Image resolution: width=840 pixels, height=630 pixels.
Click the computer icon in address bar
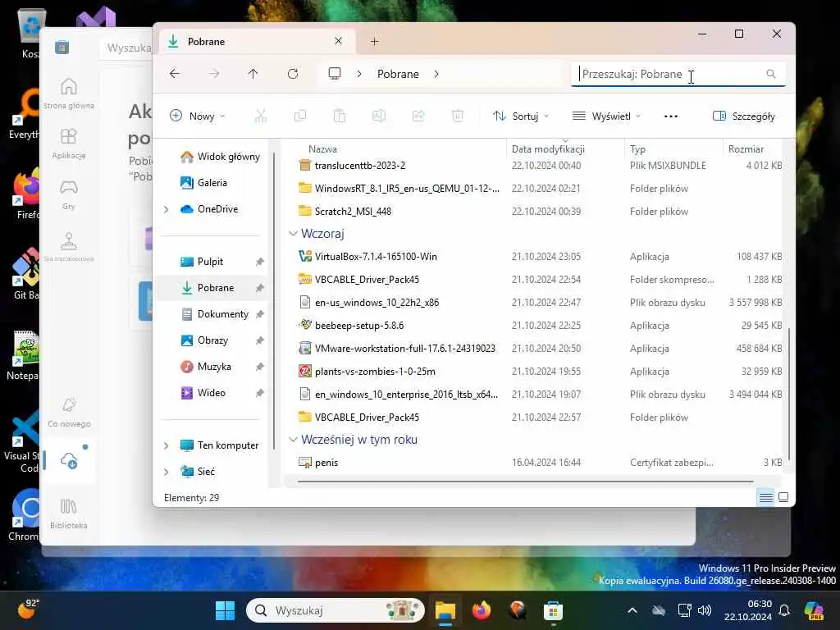335,73
